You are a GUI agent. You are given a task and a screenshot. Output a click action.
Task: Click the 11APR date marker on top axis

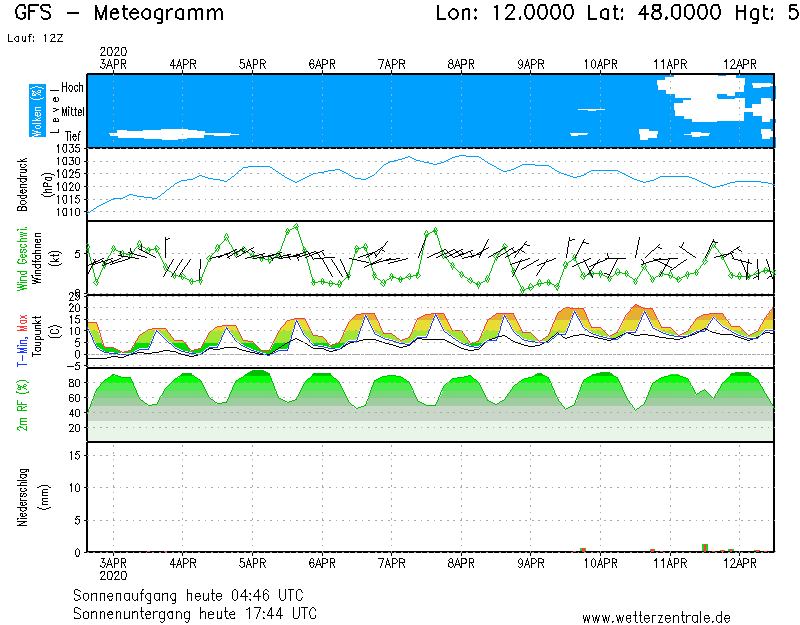(x=670, y=63)
